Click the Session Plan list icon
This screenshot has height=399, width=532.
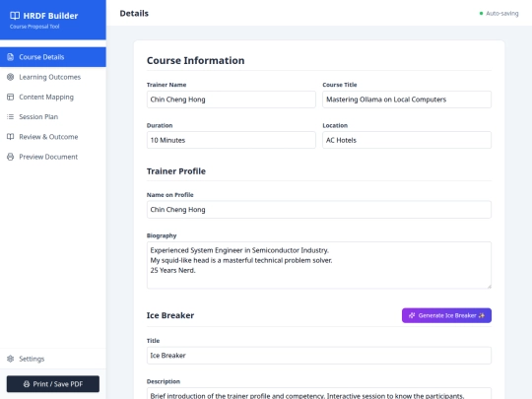[11, 116]
